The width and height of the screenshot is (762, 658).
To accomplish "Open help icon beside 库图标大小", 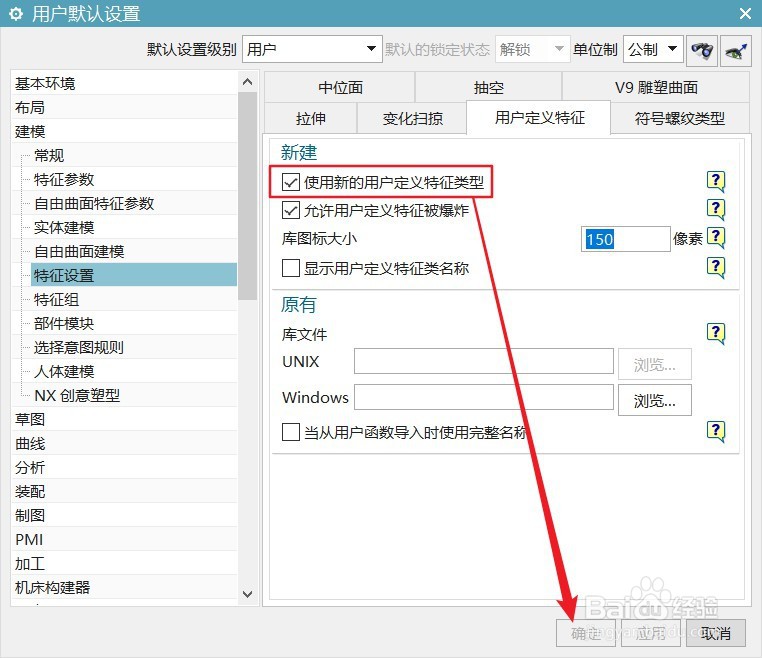I will point(715,238).
